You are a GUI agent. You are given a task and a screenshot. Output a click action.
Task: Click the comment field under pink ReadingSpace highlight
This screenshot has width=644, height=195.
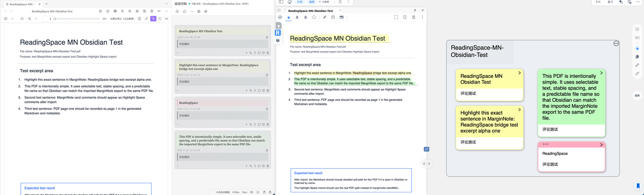pyautogui.click(x=223, y=116)
